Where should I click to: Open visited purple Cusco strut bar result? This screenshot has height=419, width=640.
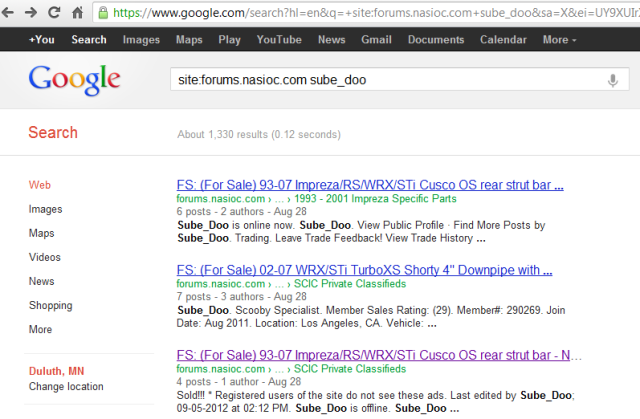pyautogui.click(x=373, y=355)
